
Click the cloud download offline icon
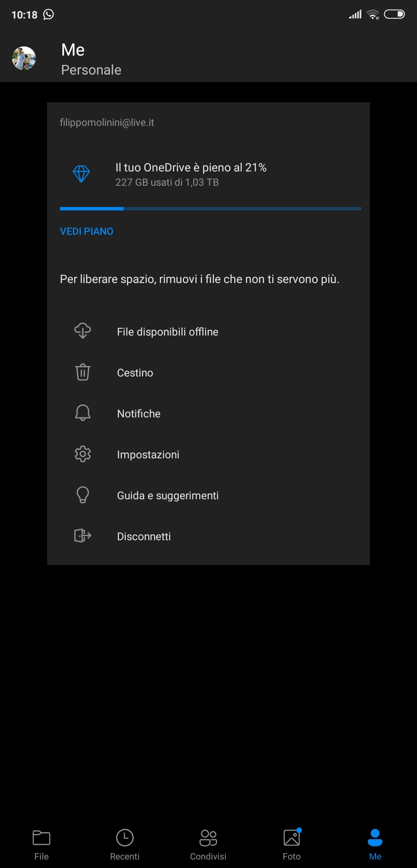[x=83, y=331]
